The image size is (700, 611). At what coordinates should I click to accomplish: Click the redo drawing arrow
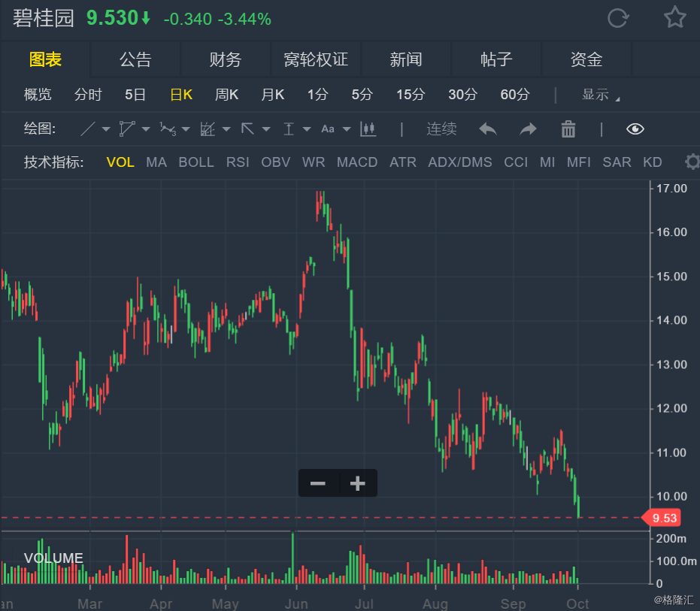tap(527, 129)
